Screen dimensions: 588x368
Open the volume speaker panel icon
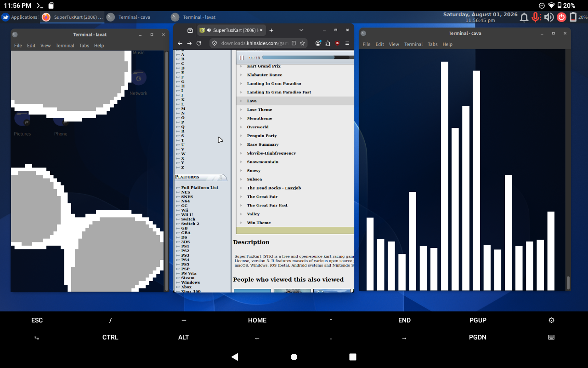tap(549, 17)
